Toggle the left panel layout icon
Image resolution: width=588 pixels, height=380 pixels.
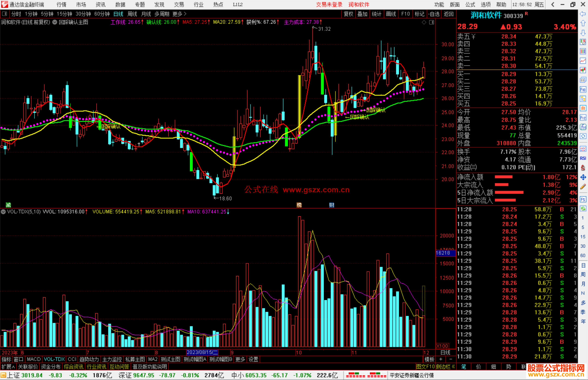(5, 14)
